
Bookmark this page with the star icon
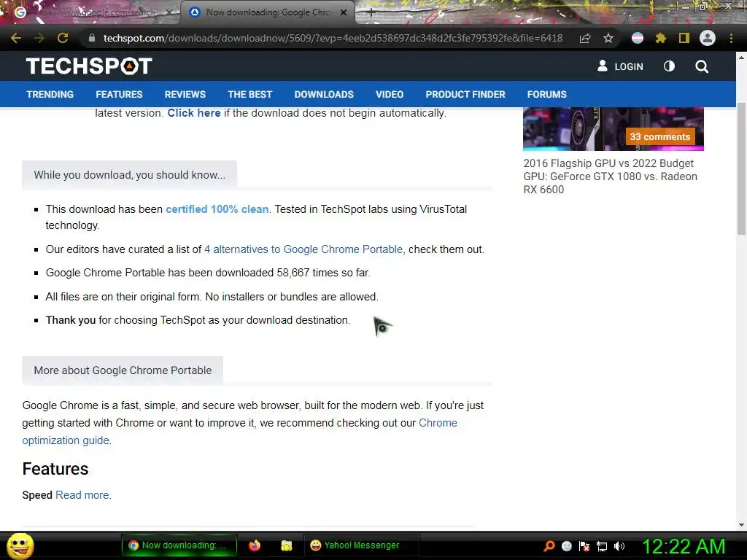(608, 38)
